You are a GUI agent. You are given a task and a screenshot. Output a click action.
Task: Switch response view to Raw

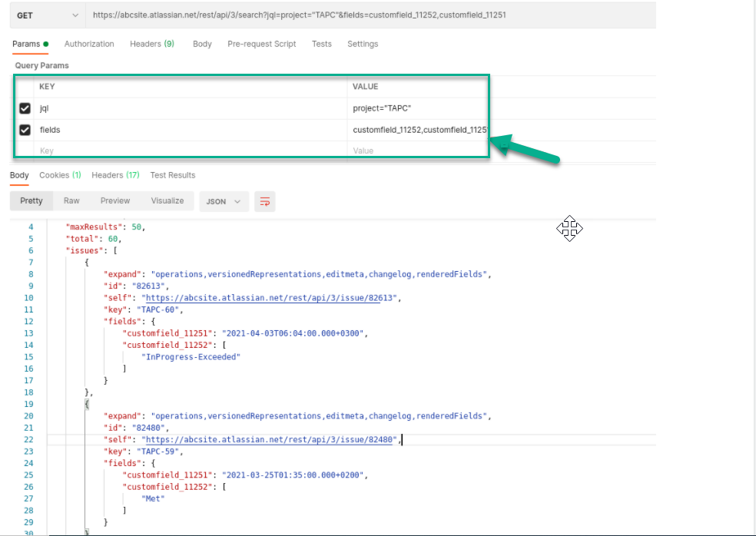coord(71,200)
